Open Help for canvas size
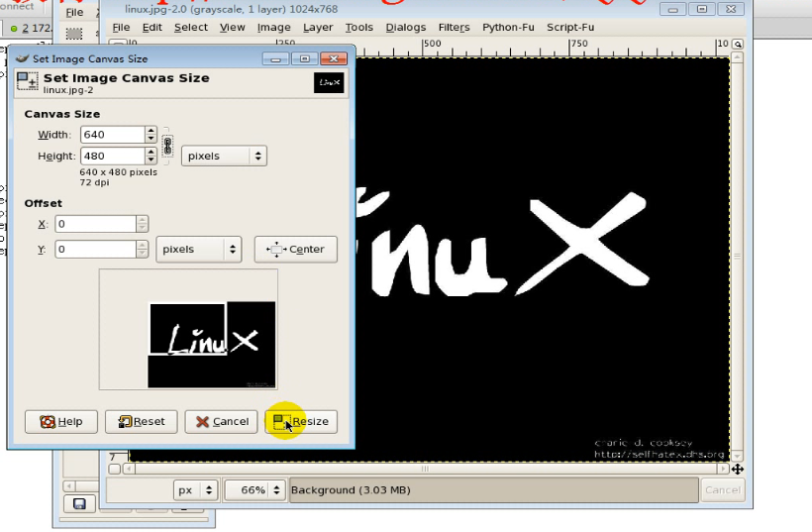 (61, 422)
